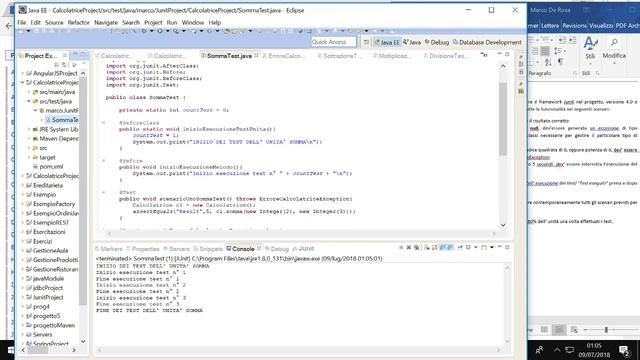Select the GestioneAula project
The height and width of the screenshot is (360, 640).
point(47,251)
